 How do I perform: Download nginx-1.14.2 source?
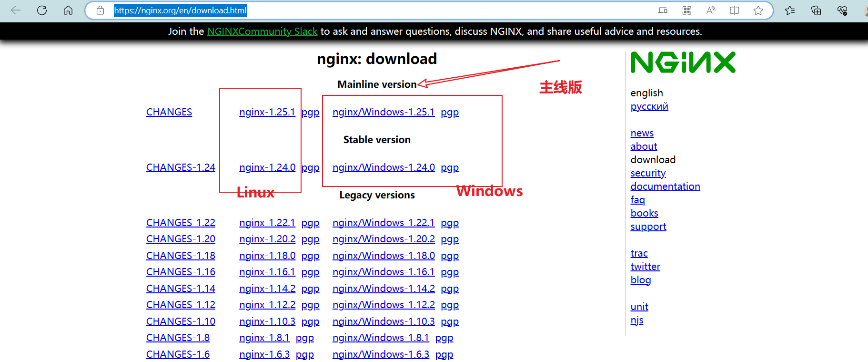(267, 289)
